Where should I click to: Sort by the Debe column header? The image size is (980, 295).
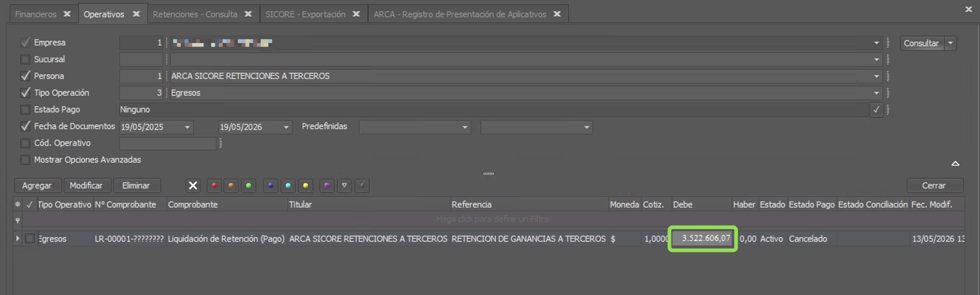(701, 204)
